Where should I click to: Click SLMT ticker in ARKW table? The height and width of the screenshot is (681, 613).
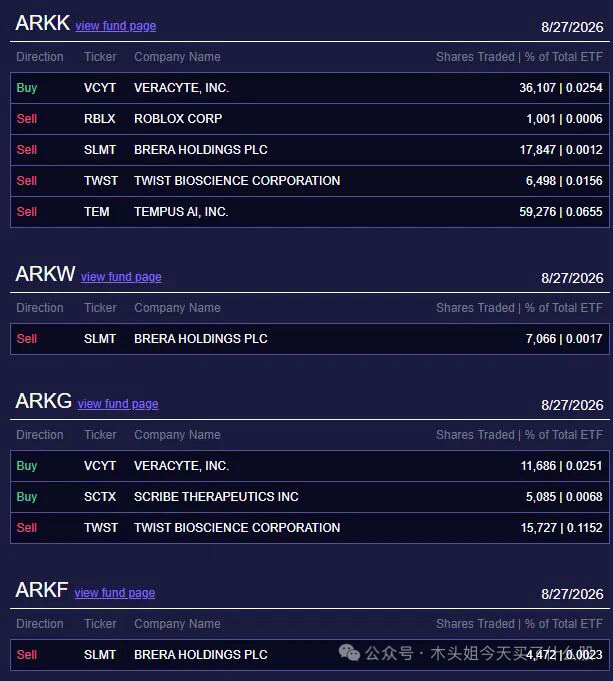[100, 339]
